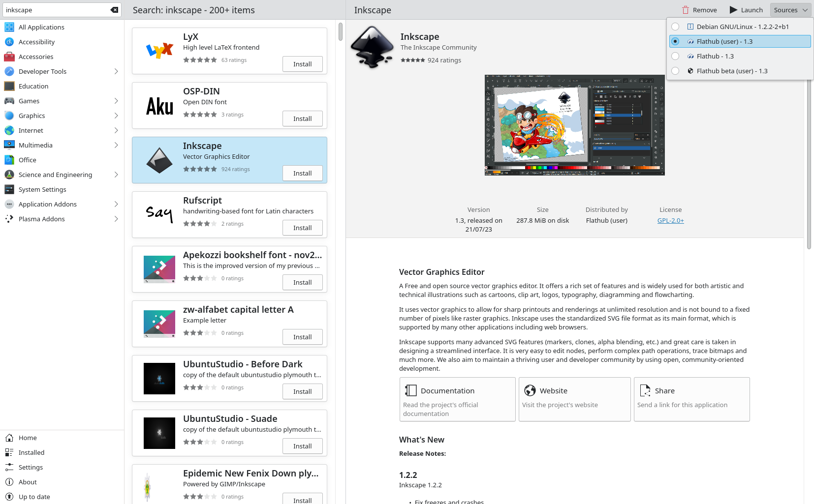The height and width of the screenshot is (504, 814).
Task: Click the Science and Engineering icon
Action: (x=9, y=175)
